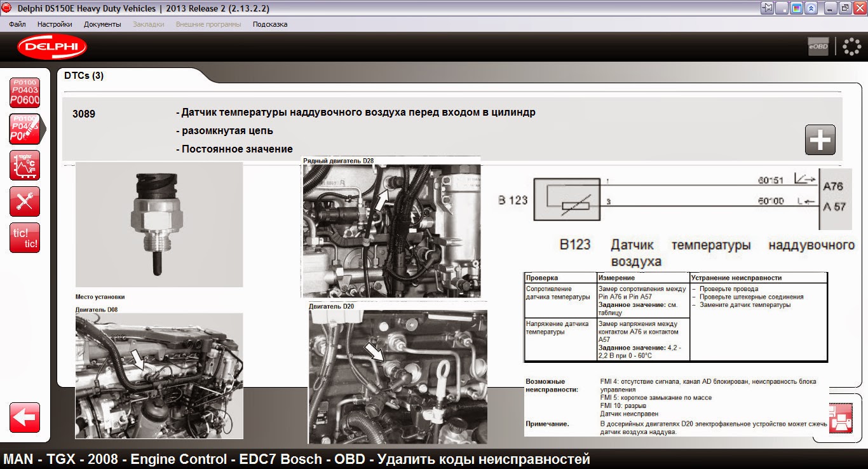The height and width of the screenshot is (469, 868).
Task: Select the DTCs (3) tab
Action: pos(84,76)
